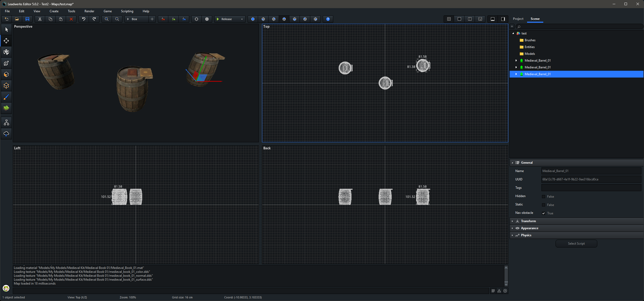Click the Select Script button
The image size is (644, 301).
(576, 244)
